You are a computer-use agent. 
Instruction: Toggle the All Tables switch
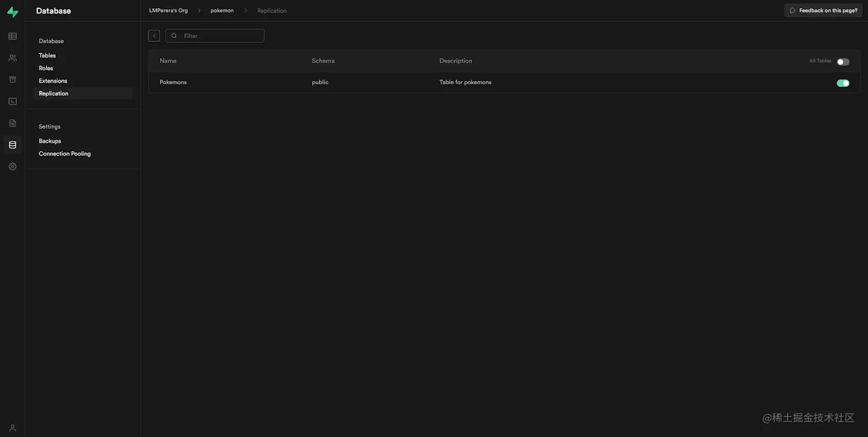[x=843, y=61]
